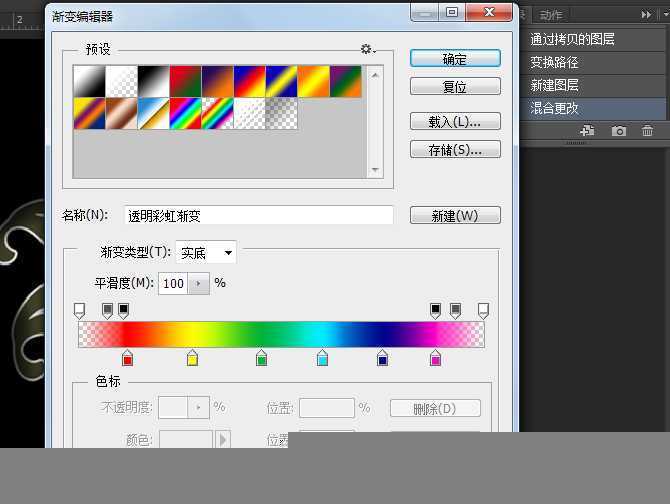670x504 pixels.
Task: Maximize the 渐变编辑器 dialog
Action: pos(452,12)
